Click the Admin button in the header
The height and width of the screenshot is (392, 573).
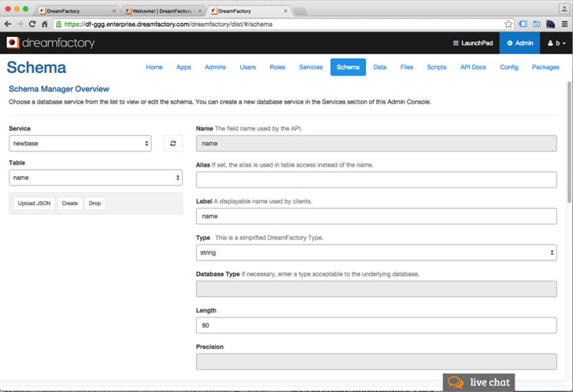[x=520, y=43]
